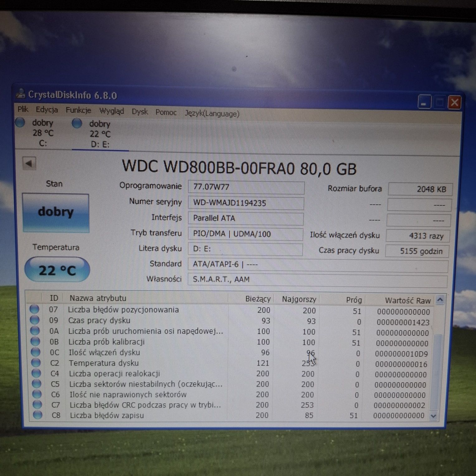Click status orb for attribute C2

(x=36, y=363)
